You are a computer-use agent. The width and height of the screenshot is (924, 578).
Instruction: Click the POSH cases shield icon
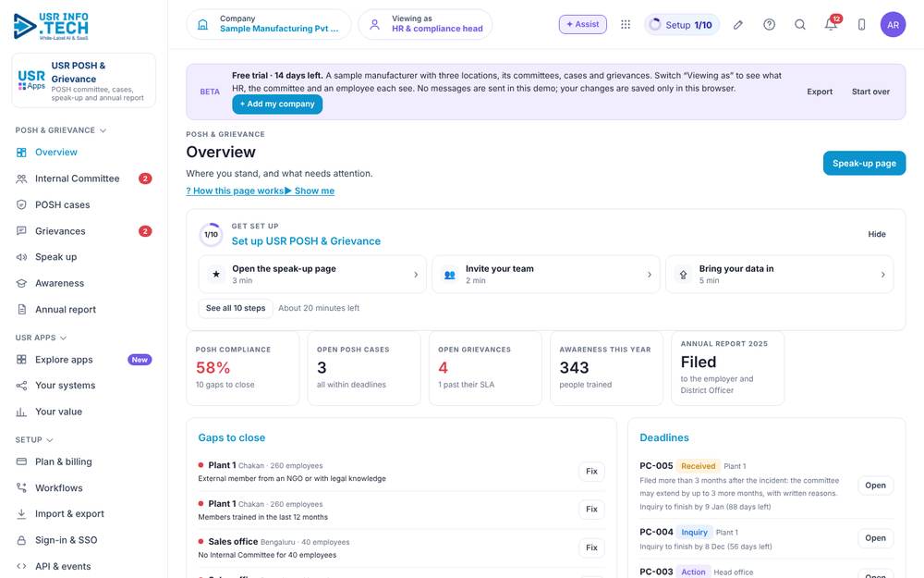21,204
